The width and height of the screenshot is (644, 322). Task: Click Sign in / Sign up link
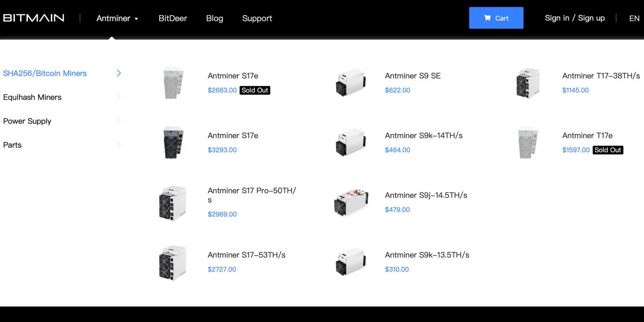[x=575, y=18]
